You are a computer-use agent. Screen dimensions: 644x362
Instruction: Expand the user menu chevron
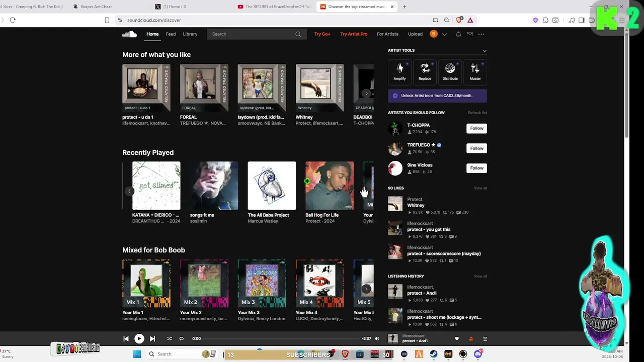point(444,34)
